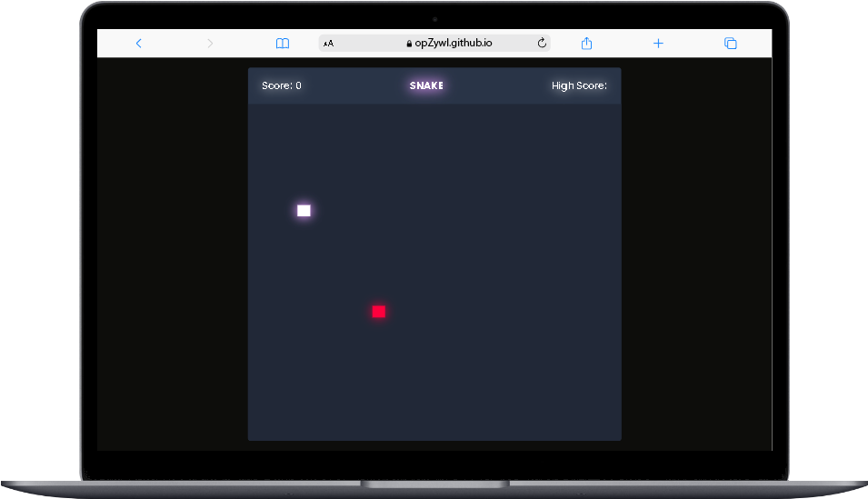The width and height of the screenshot is (868, 499).
Task: Add a new tab with plus icon
Action: (658, 44)
